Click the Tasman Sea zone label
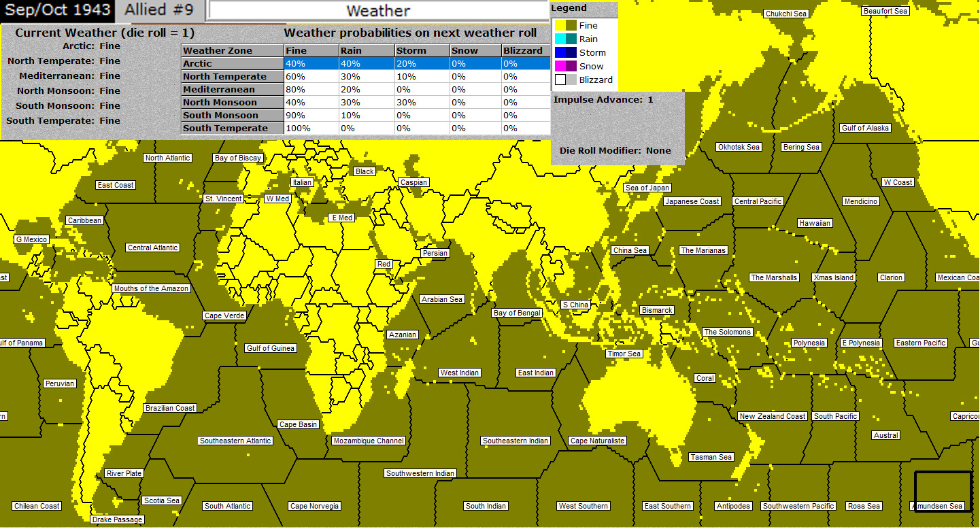980x529 pixels. [711, 457]
